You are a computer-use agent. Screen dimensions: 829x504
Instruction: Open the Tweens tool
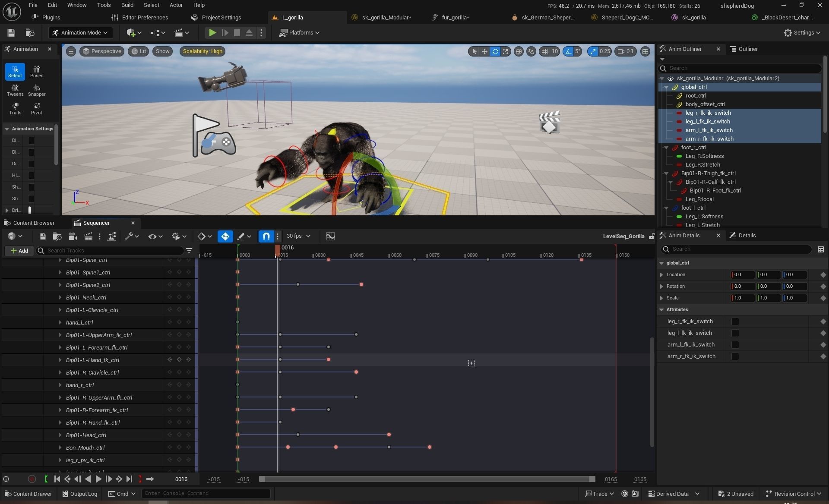[15, 90]
